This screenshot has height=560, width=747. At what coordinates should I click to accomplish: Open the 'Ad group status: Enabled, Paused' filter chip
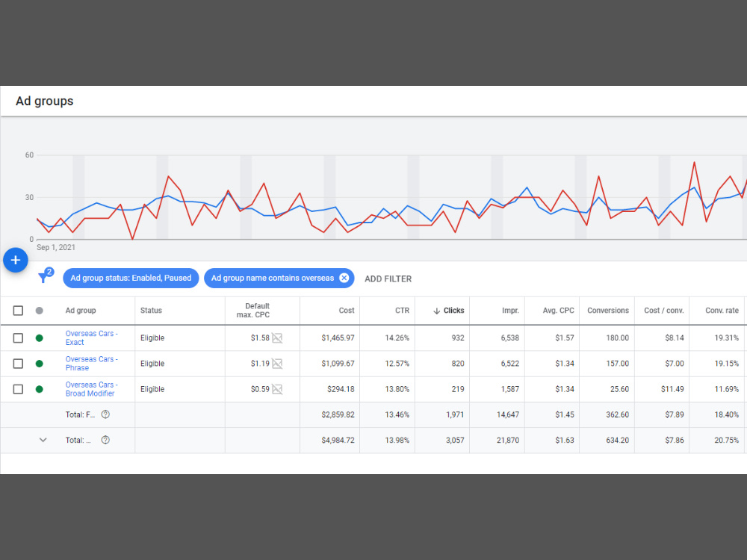(x=131, y=278)
